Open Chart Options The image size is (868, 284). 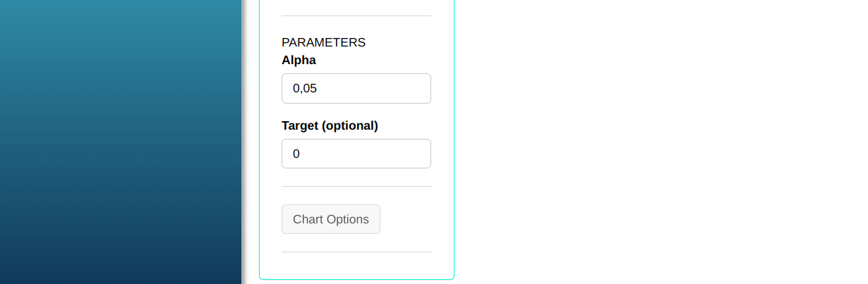(330, 219)
